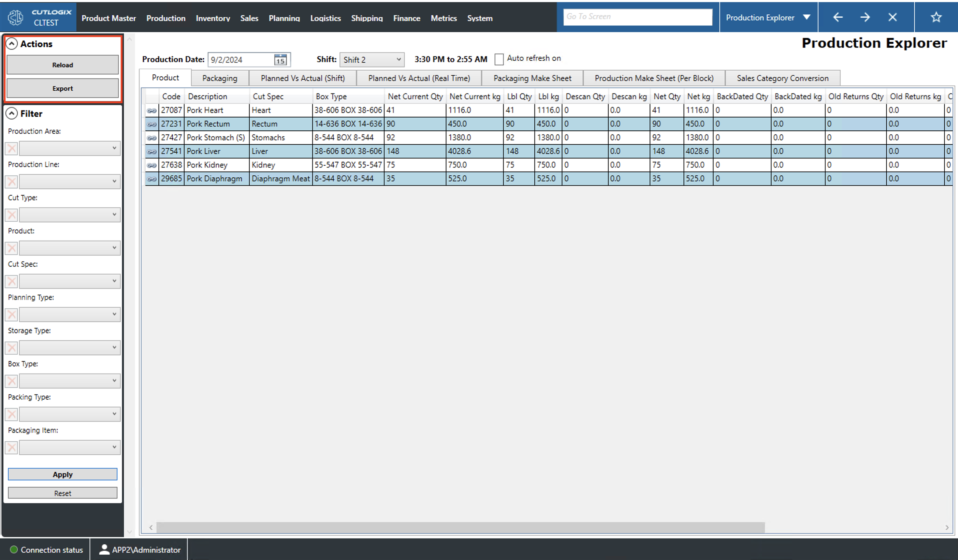The width and height of the screenshot is (958, 560).
Task: Click the chain link icon on Pork Heart row
Action: tap(152, 110)
